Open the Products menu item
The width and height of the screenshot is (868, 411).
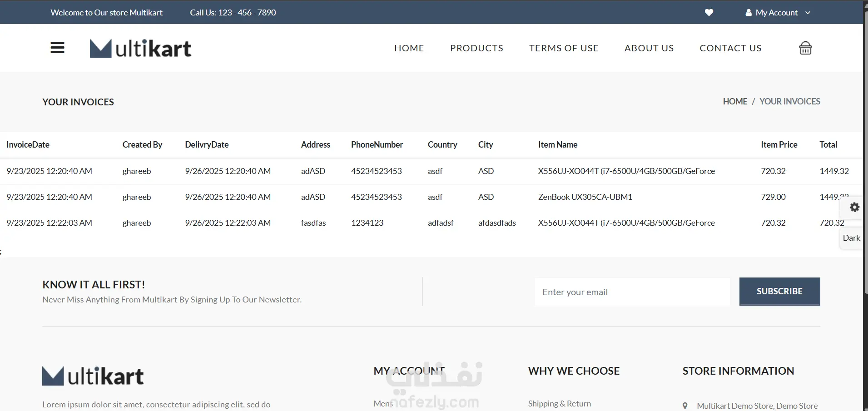coord(476,48)
